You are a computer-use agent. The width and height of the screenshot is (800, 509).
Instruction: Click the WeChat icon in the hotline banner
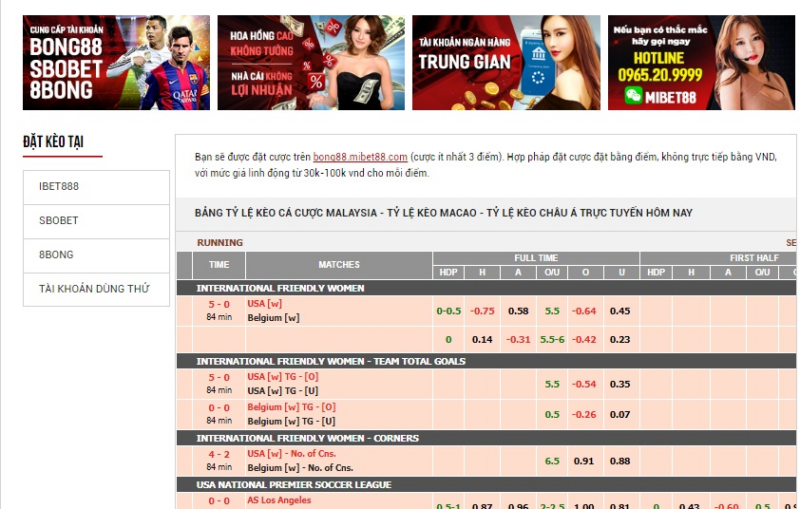pos(633,95)
